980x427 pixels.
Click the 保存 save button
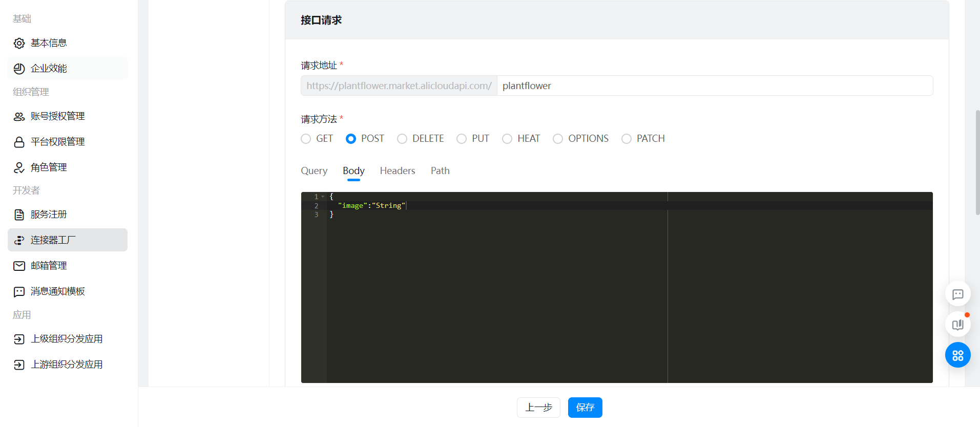(585, 408)
